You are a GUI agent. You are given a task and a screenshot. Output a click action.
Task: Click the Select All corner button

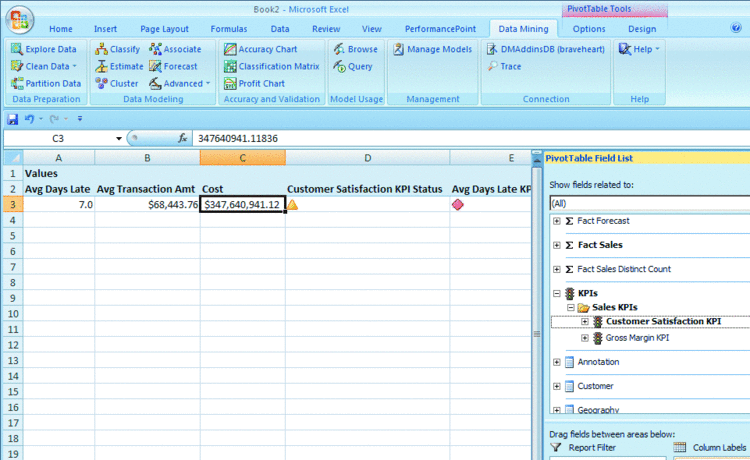pyautogui.click(x=13, y=158)
